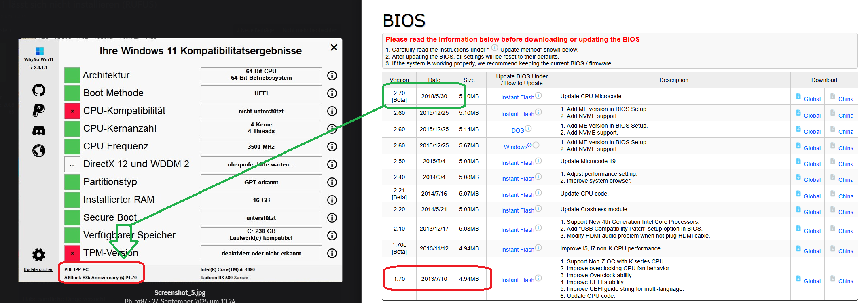Download BIOS 2.20 from China link

pyautogui.click(x=846, y=212)
